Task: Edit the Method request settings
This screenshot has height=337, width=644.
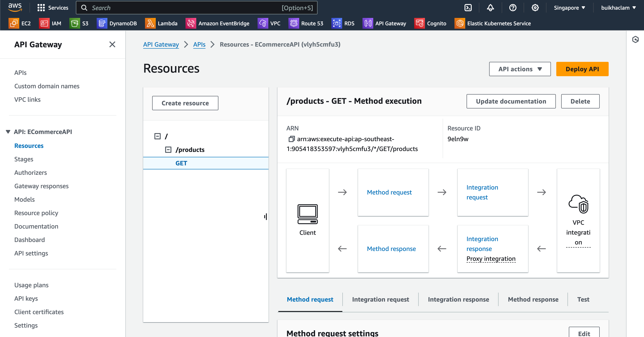Action: (584, 333)
